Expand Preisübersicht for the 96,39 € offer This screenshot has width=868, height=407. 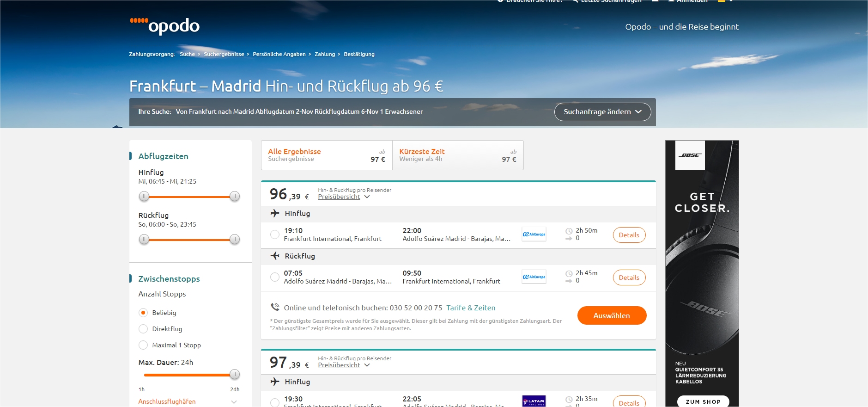343,197
